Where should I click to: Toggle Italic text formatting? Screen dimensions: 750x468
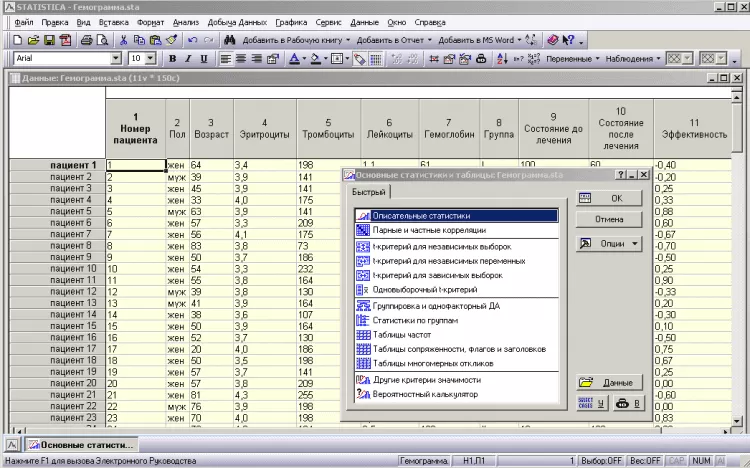tap(188, 59)
